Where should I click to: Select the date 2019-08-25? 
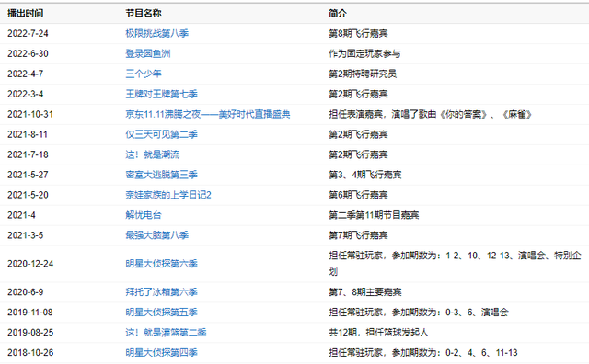30,333
